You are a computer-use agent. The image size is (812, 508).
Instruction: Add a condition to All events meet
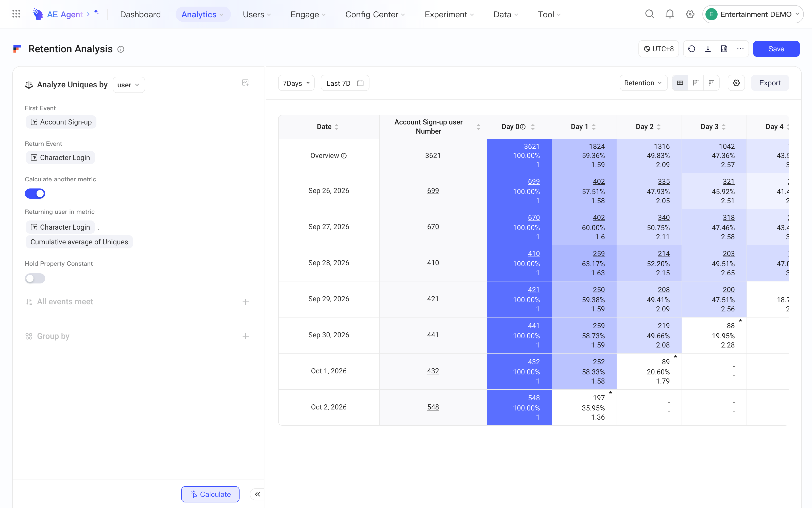click(x=246, y=302)
